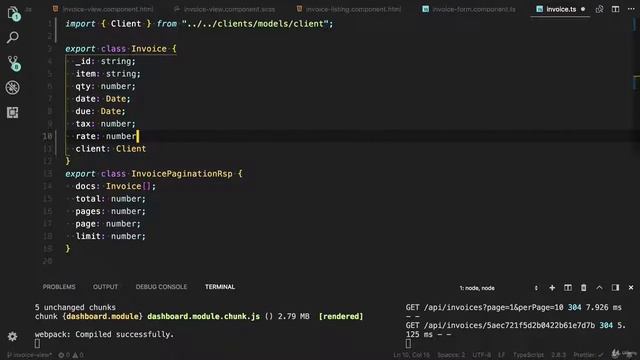Click line number 10 in the gutter
Screen dimensions: 640x360
(47, 136)
